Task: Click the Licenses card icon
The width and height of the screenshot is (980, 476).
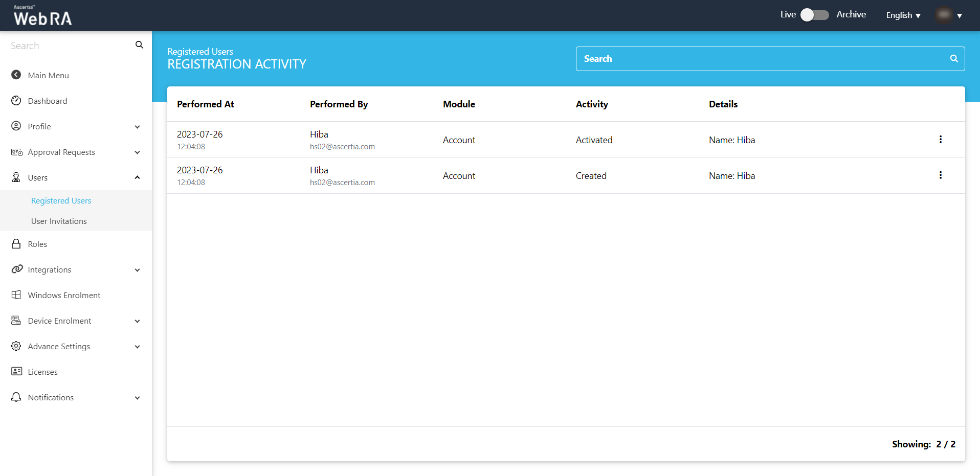Action: pos(16,372)
